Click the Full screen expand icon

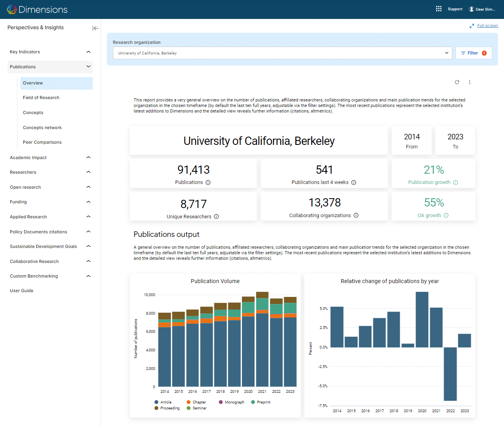pyautogui.click(x=472, y=26)
